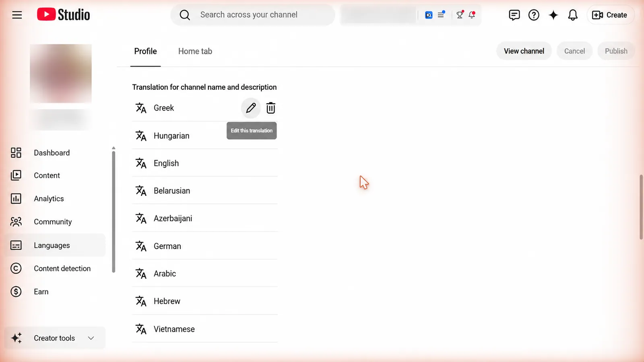
Task: Click the sidebar scrollbar
Action: [x=114, y=211]
